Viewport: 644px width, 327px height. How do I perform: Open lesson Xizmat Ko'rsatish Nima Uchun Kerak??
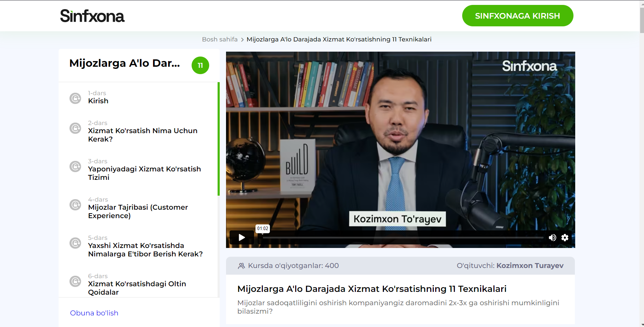click(142, 135)
